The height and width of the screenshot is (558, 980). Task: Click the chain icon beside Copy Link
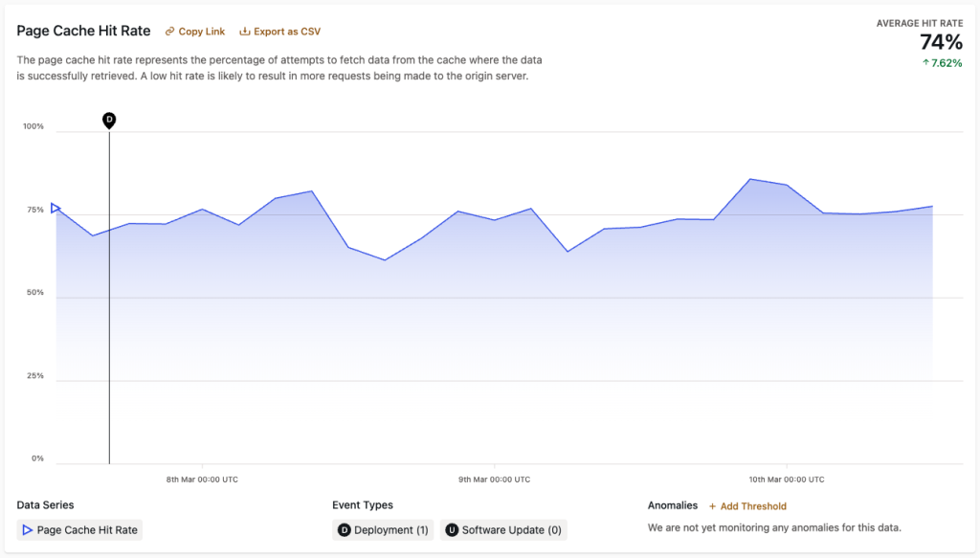pos(170,32)
